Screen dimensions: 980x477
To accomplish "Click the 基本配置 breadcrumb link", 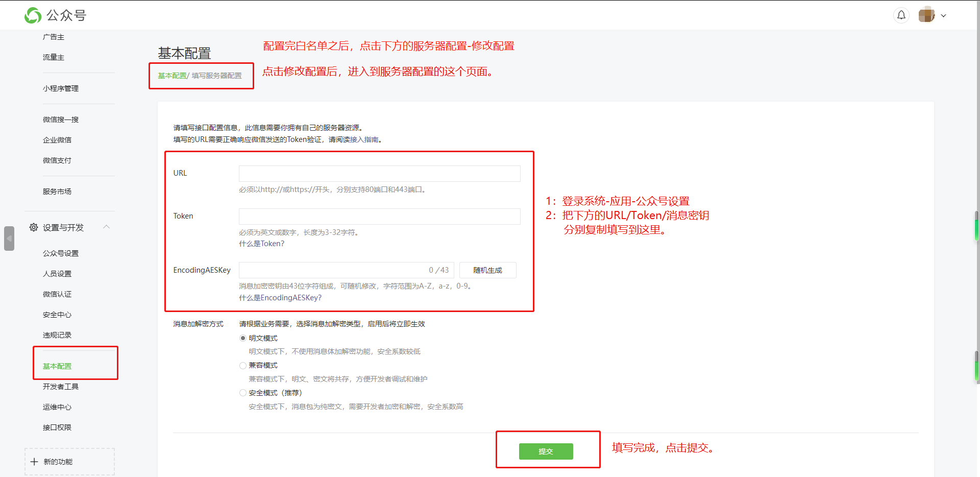I will coord(172,76).
